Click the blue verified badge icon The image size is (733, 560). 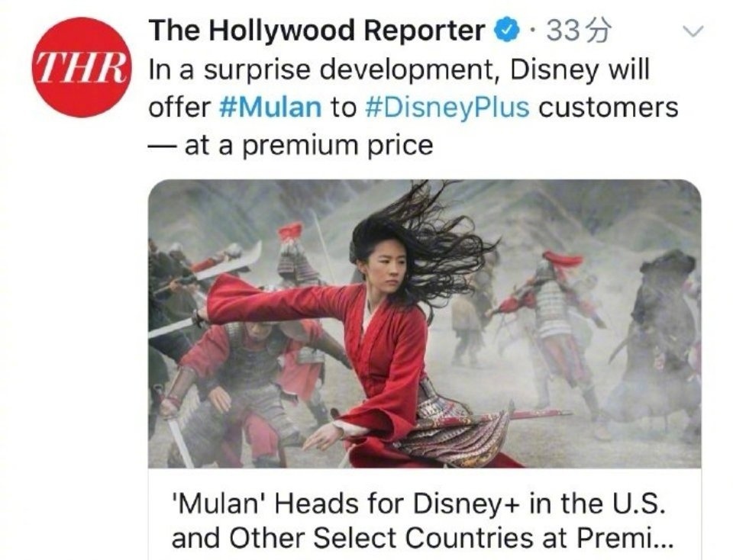509,31
